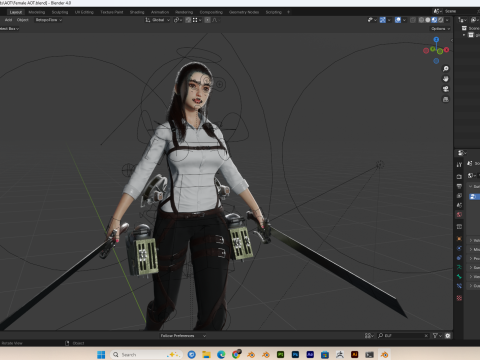Click the zoom view magnifier icon

click(x=446, y=69)
